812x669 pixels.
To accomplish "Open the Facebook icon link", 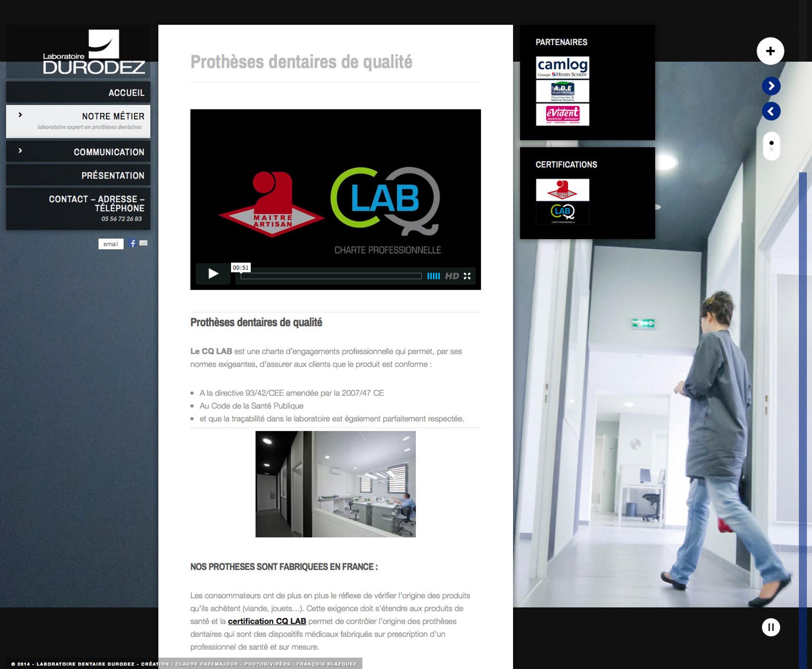I will pos(133,243).
